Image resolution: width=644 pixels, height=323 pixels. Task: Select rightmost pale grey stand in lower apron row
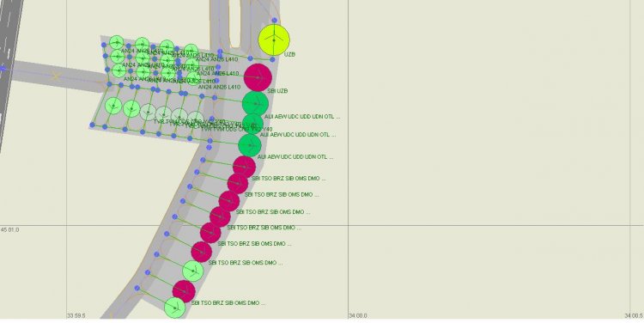click(196, 119)
